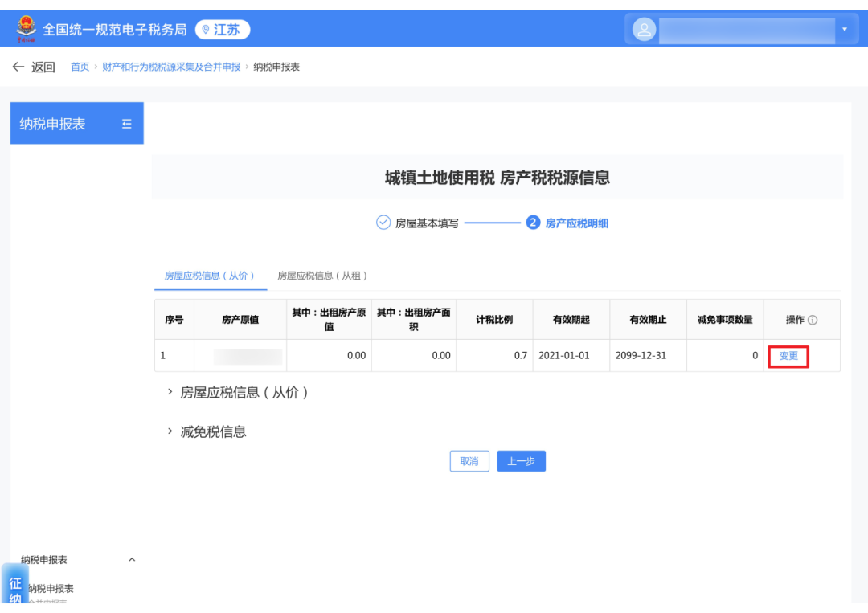
Task: Click the 房屋基本填写 step checkmark icon
Action: tap(383, 223)
